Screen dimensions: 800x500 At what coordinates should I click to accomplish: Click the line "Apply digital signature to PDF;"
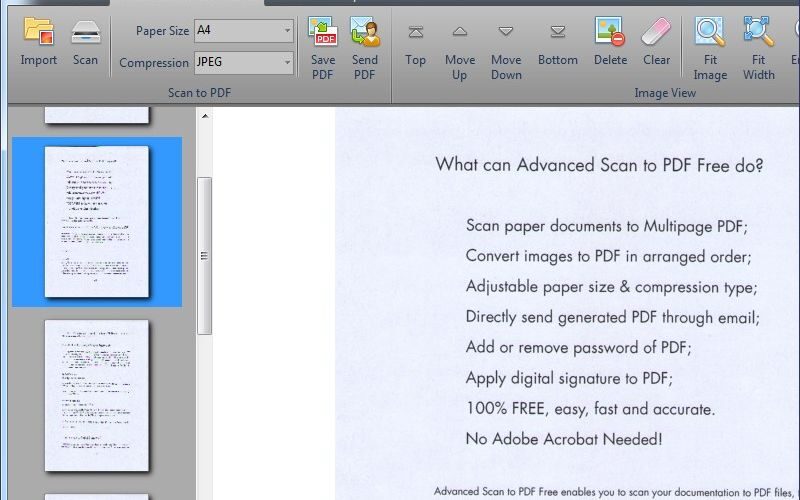tap(569, 379)
